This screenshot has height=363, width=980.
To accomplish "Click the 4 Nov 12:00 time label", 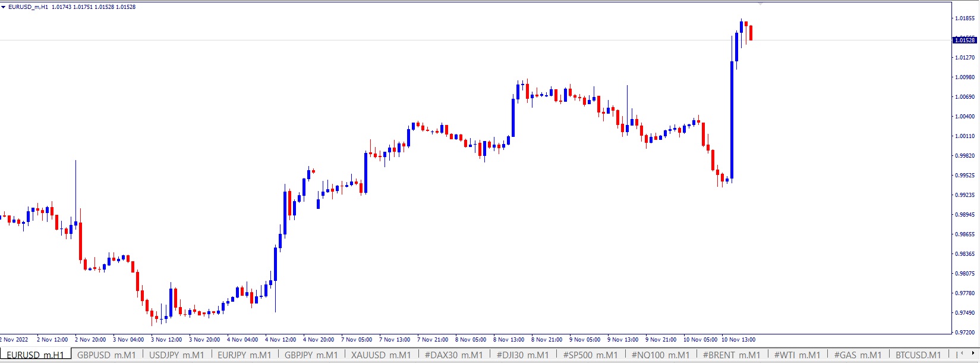I will [x=281, y=340].
